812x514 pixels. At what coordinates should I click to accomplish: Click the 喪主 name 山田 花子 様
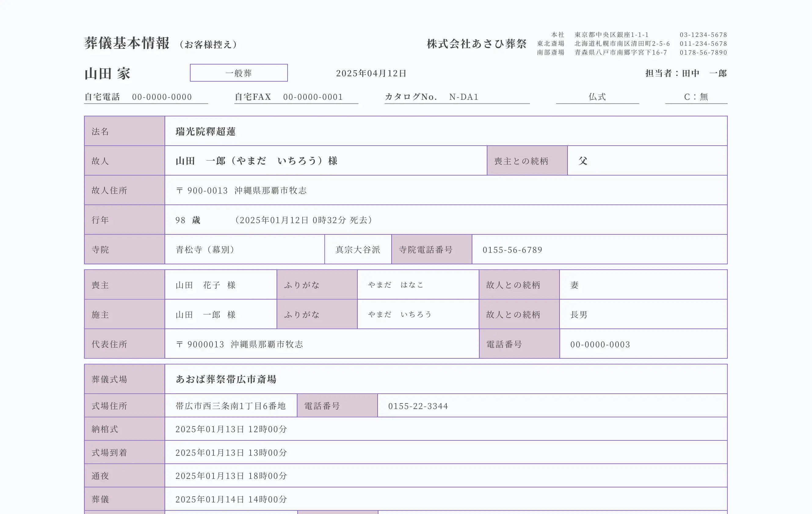pos(205,285)
